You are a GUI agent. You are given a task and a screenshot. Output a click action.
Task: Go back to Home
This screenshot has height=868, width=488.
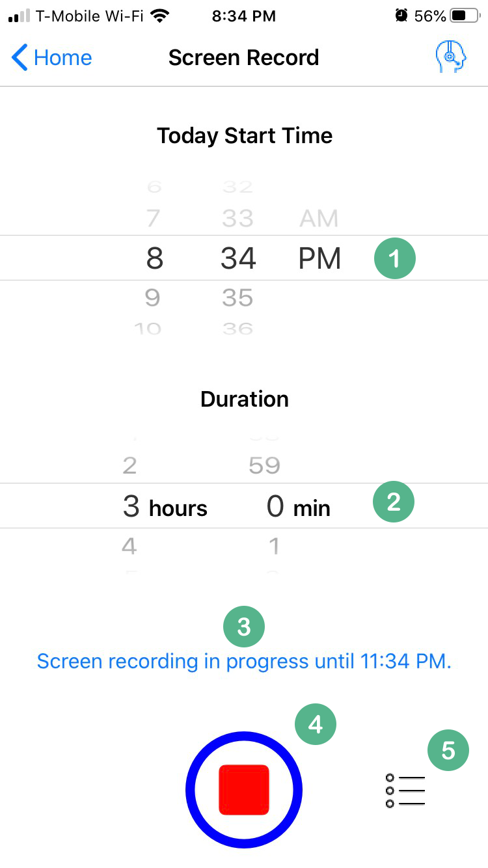(62, 58)
